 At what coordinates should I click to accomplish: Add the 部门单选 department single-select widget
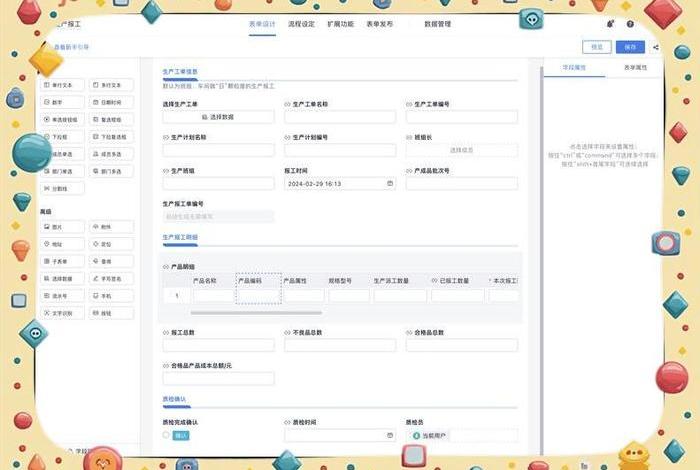(x=62, y=171)
